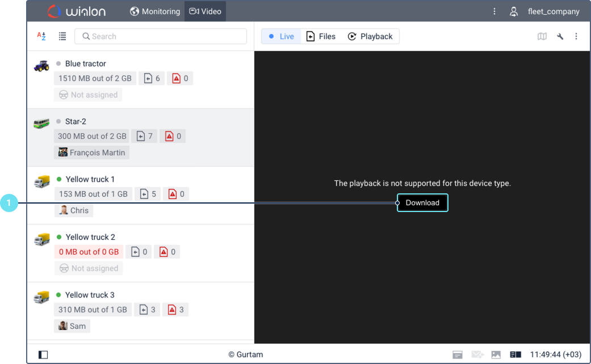Sort units alphabetically A-Z
591x364 pixels.
pos(41,36)
